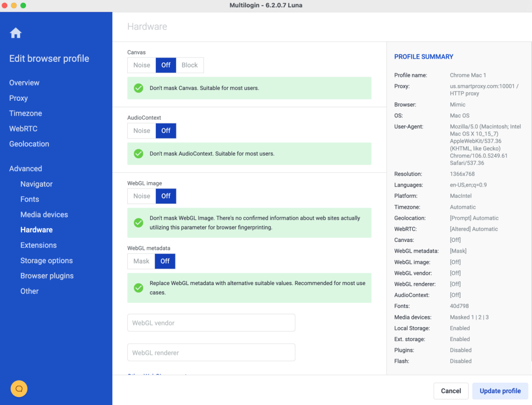Screen dimensions: 532x405
Task: Click the media devices value 'Masked 1 | 2 | 3'
Action: click(469, 317)
